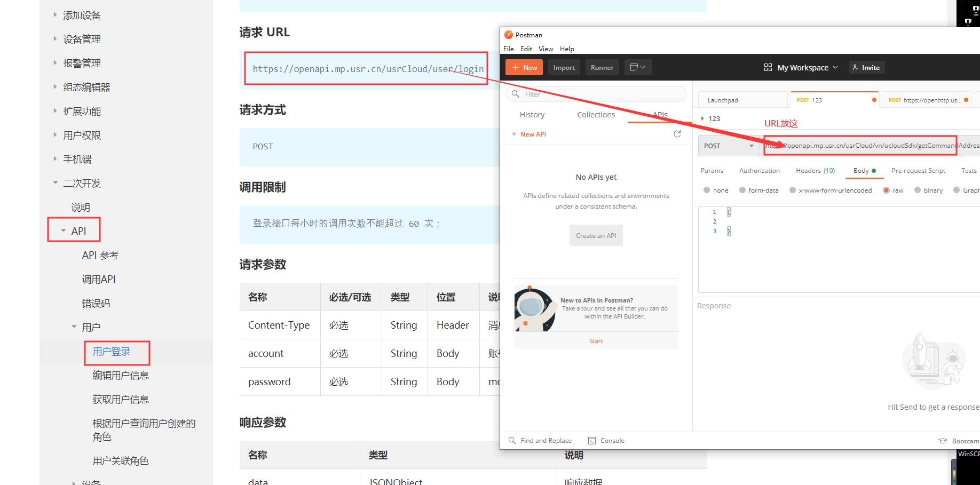The height and width of the screenshot is (485, 980).
Task: Click the workspace grid icon
Action: tap(768, 67)
